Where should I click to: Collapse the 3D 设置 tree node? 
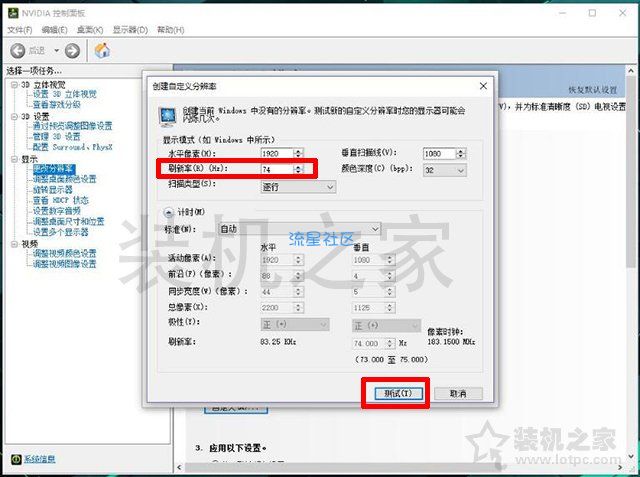[x=14, y=116]
